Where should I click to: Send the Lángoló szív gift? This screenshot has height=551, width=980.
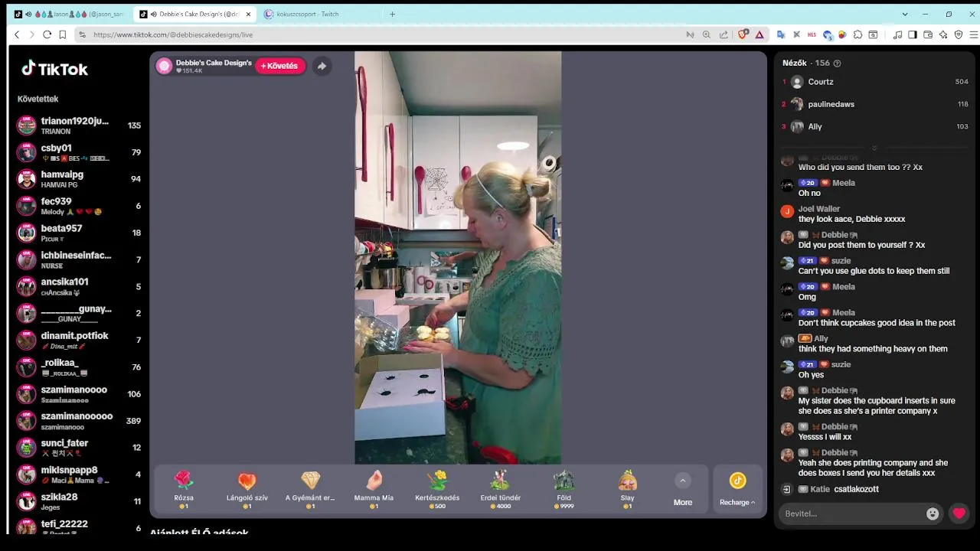[x=247, y=490]
